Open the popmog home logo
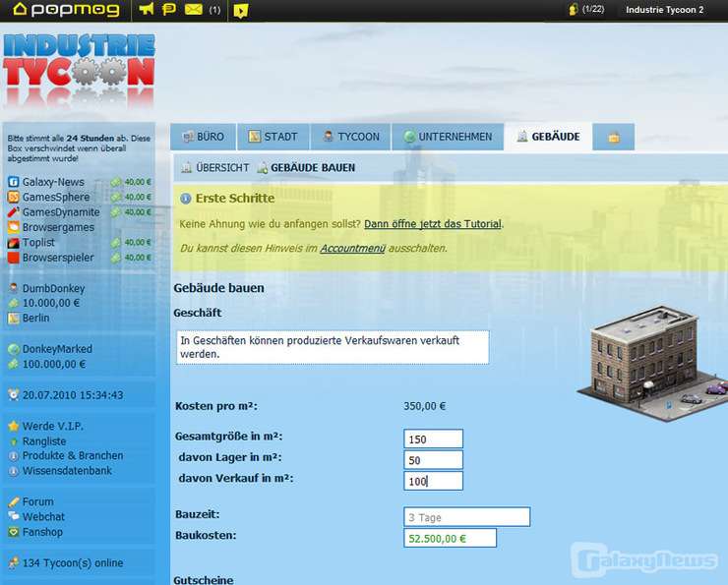Viewport: 728px width, 585px height. pyautogui.click(x=65, y=10)
